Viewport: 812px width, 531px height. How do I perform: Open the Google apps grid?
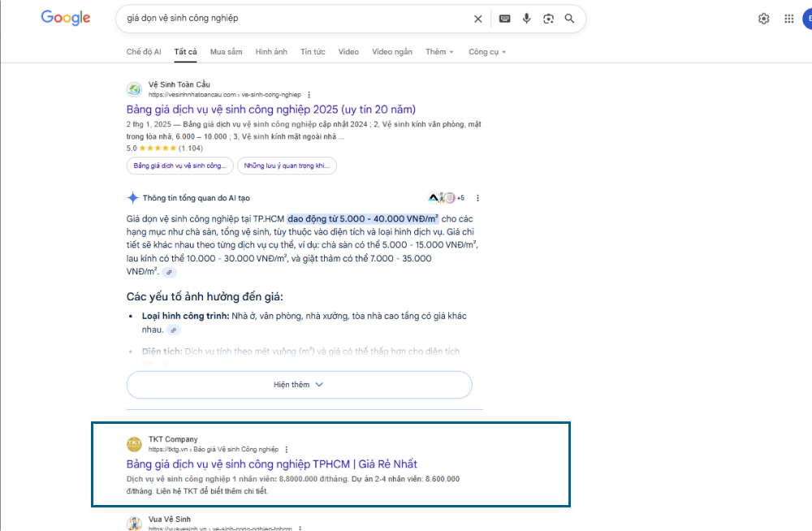click(789, 19)
